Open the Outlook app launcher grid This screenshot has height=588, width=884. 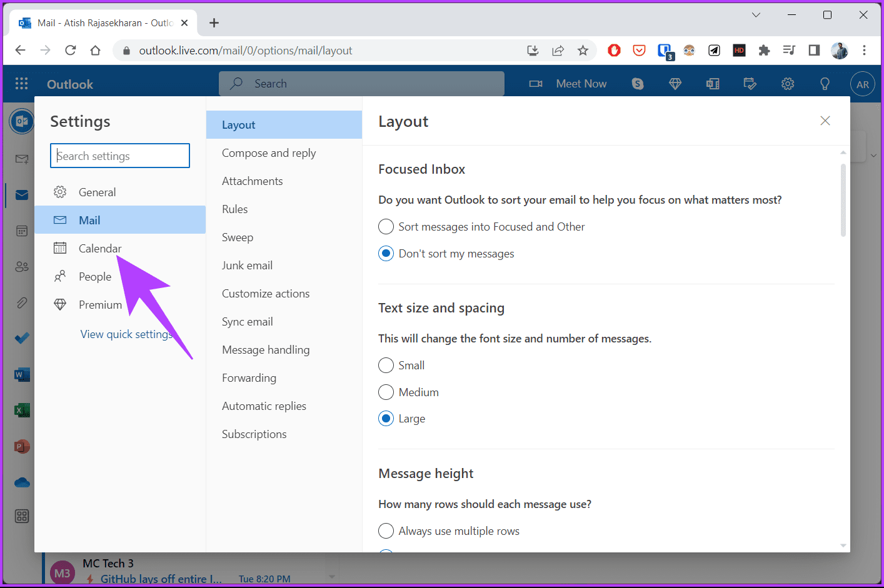[21, 84]
